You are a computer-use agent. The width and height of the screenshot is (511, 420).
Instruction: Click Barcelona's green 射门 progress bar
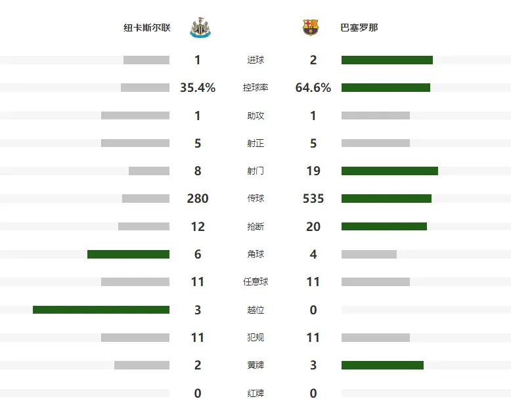389,171
